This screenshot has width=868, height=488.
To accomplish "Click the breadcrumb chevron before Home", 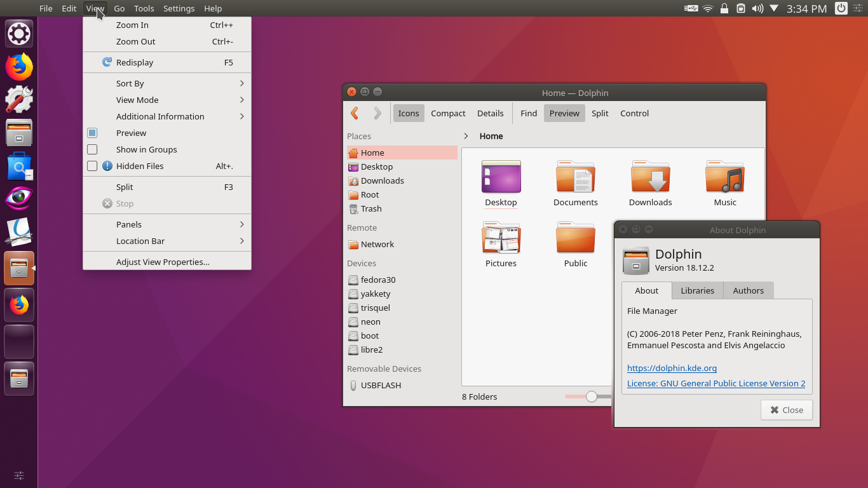I will (466, 136).
